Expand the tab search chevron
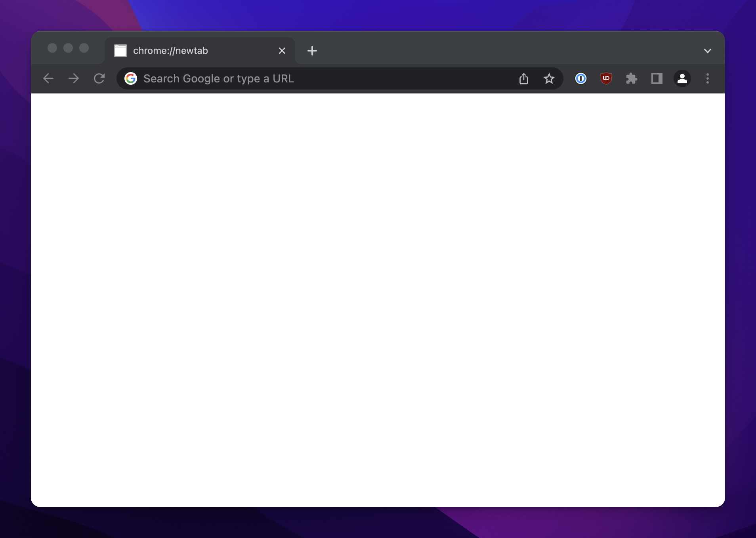 click(x=708, y=51)
